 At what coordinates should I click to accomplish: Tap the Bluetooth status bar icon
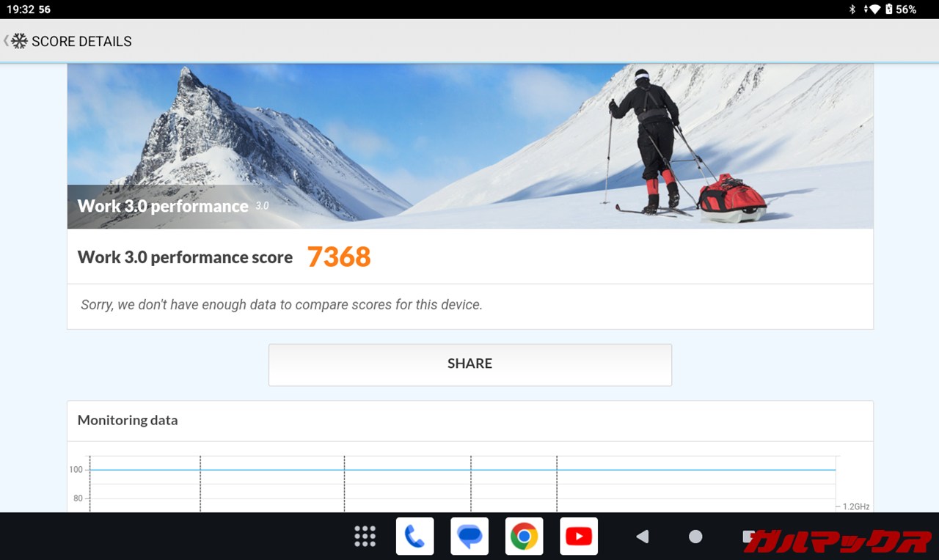pos(852,10)
